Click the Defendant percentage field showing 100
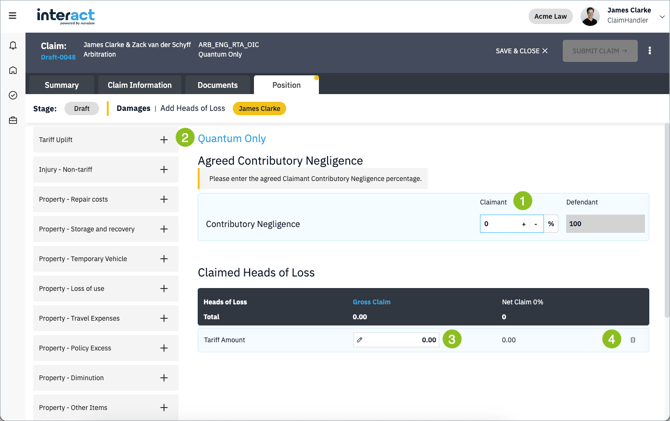The width and height of the screenshot is (670, 421). (605, 224)
